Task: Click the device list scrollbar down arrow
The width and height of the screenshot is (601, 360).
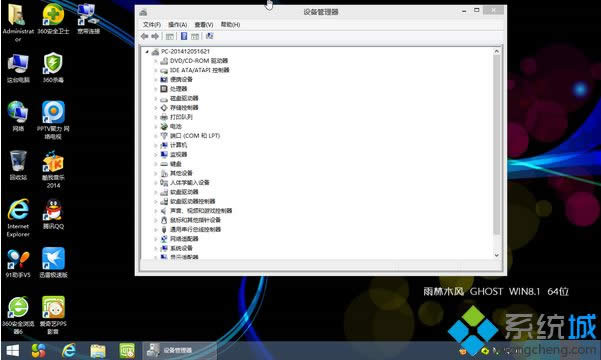Action: tap(497, 255)
